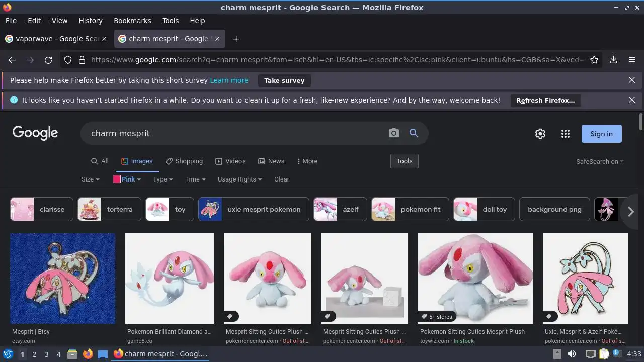Click the Google logo
This screenshot has height=362, width=644.
35,133
